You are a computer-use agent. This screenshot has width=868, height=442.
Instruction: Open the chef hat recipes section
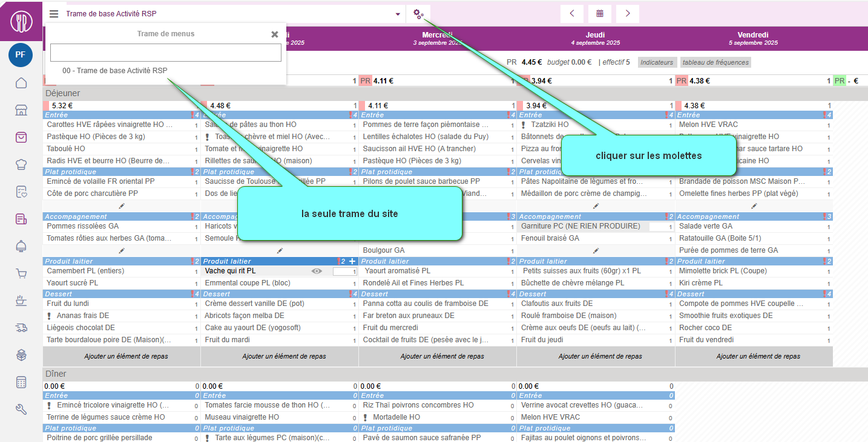tap(21, 164)
